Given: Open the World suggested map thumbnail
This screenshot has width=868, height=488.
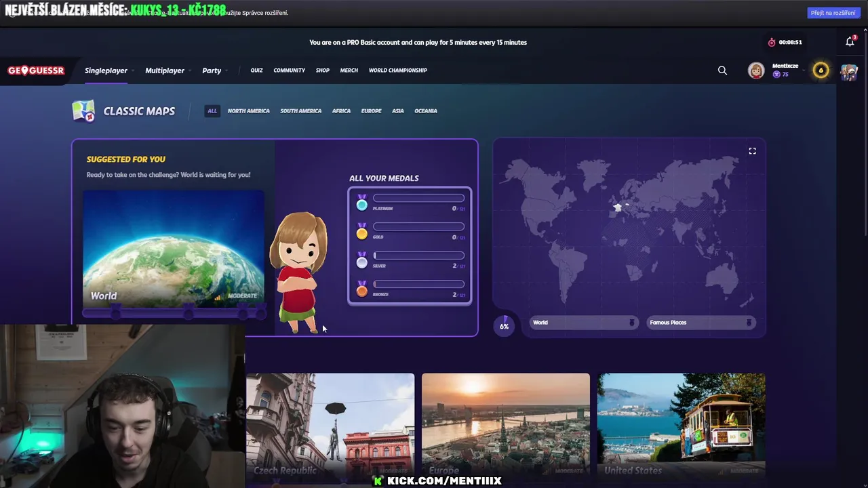Looking at the screenshot, I should click(x=174, y=248).
